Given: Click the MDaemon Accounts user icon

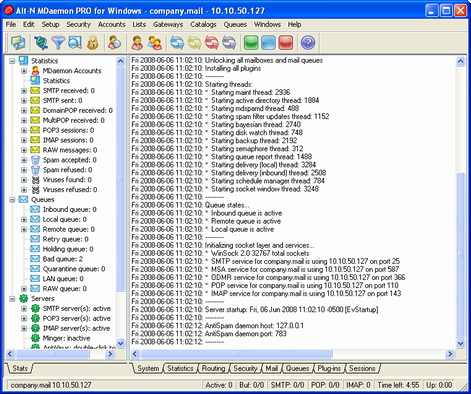Looking at the screenshot, I should click(35, 71).
